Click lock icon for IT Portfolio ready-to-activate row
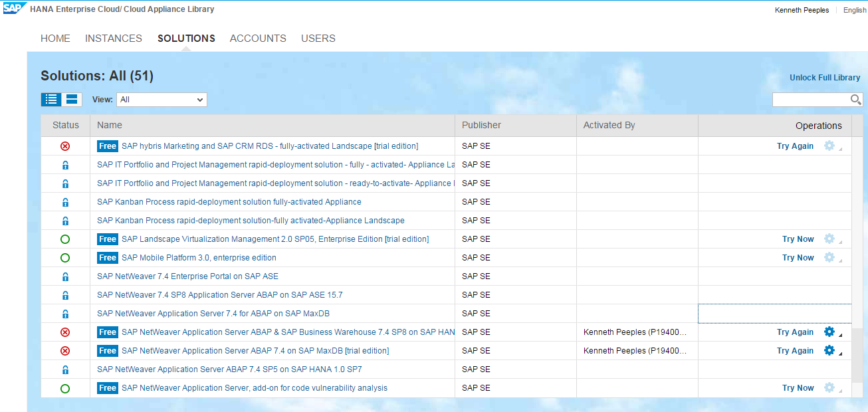Screen dimensions: 868x412 coord(65,183)
